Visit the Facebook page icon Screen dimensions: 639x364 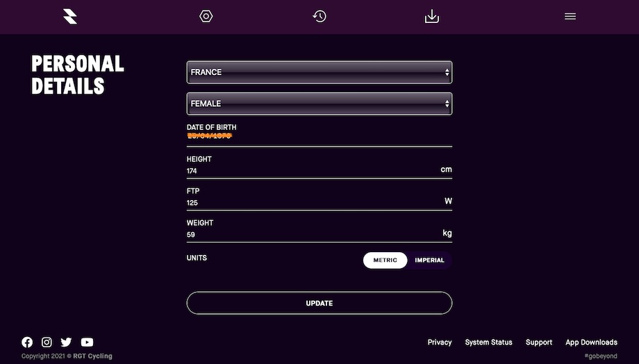pos(27,342)
